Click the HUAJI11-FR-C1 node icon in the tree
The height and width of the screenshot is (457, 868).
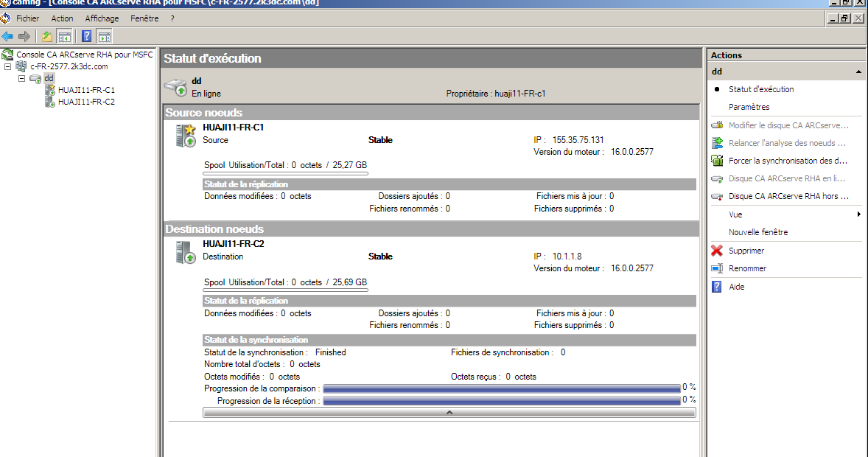50,90
